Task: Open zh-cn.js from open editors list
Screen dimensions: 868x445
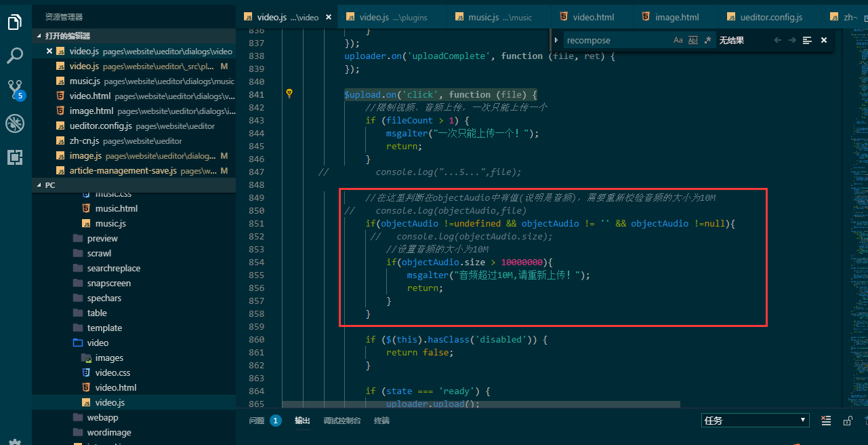Action: coord(134,140)
